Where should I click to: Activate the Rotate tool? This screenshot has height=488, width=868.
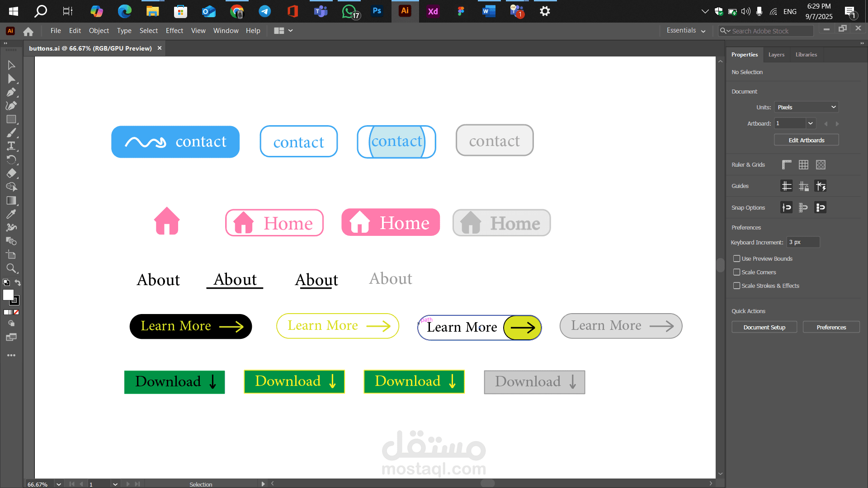tap(11, 160)
